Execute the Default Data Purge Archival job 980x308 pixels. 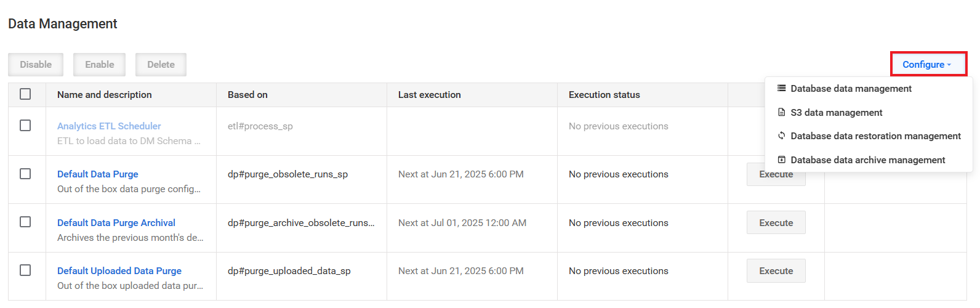776,222
